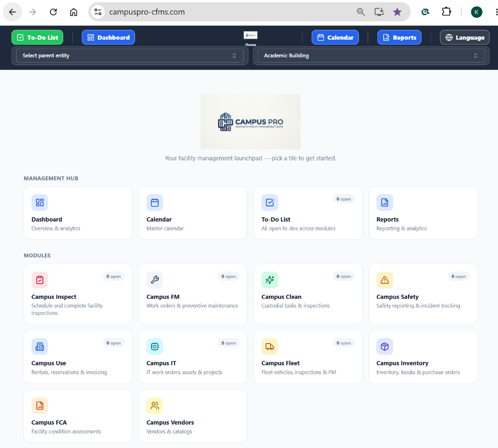Click the To-Do List tile checkbox icon
The image size is (498, 448).
point(269,203)
